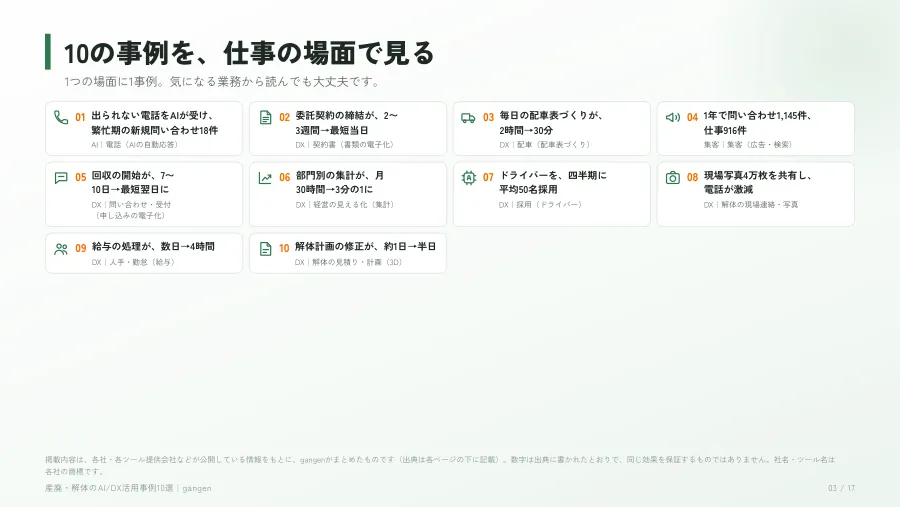Click the orange number 05
This screenshot has width=900, height=507.
click(x=81, y=177)
